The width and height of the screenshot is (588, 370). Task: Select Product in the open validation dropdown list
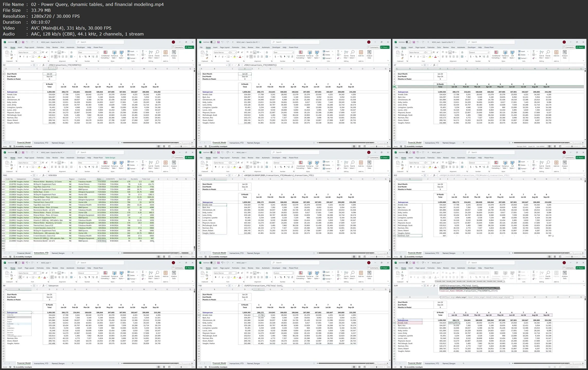(10, 319)
